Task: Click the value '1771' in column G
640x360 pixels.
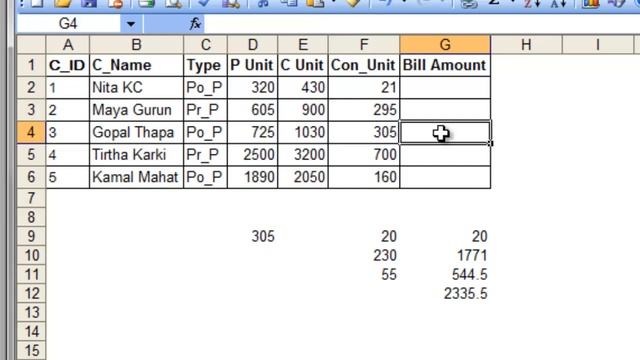Action: pyautogui.click(x=472, y=256)
